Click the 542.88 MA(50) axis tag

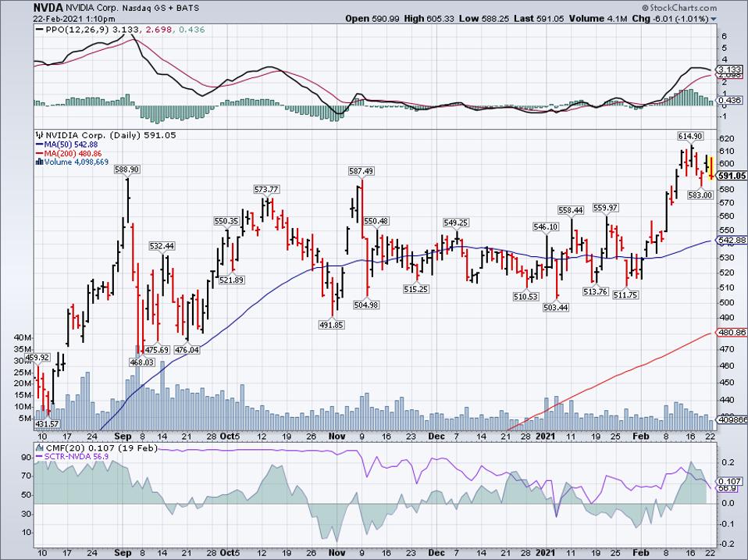732,240
